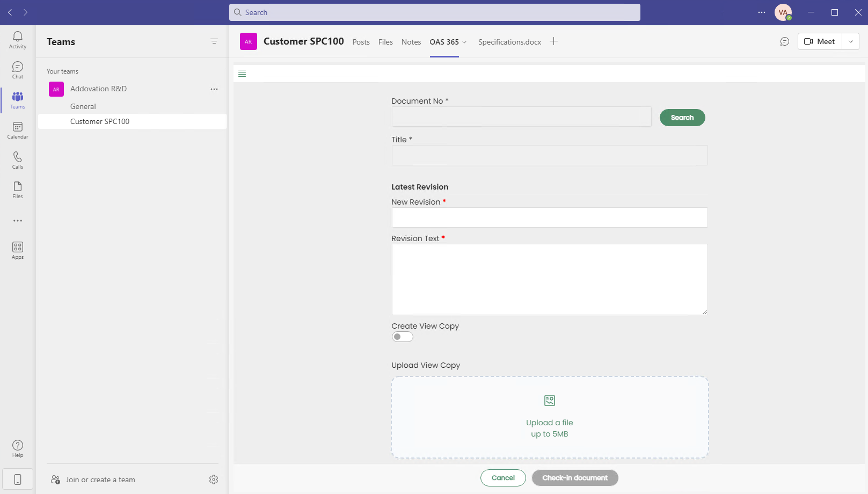The width and height of the screenshot is (868, 494).
Task: Open the Apps icon in sidebar
Action: coord(18,250)
